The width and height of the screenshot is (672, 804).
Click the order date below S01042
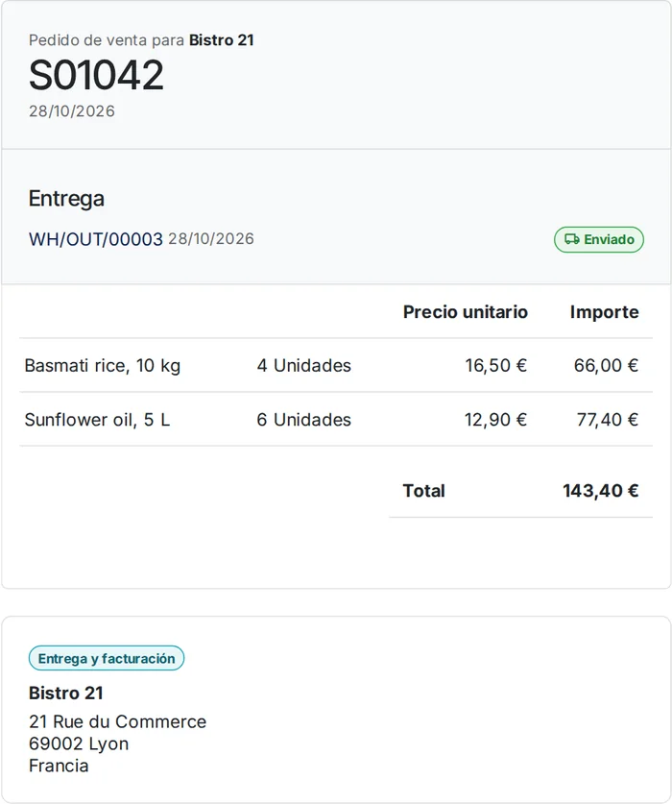click(72, 110)
